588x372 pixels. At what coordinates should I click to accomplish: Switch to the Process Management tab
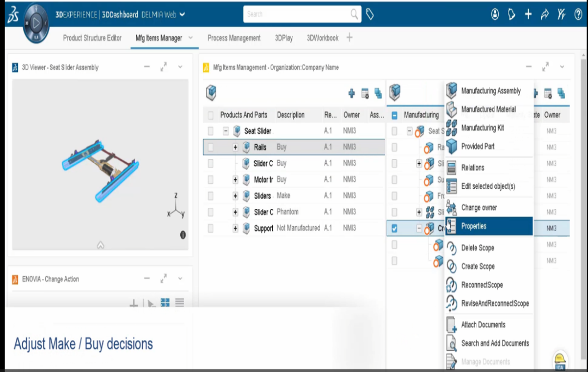click(234, 38)
